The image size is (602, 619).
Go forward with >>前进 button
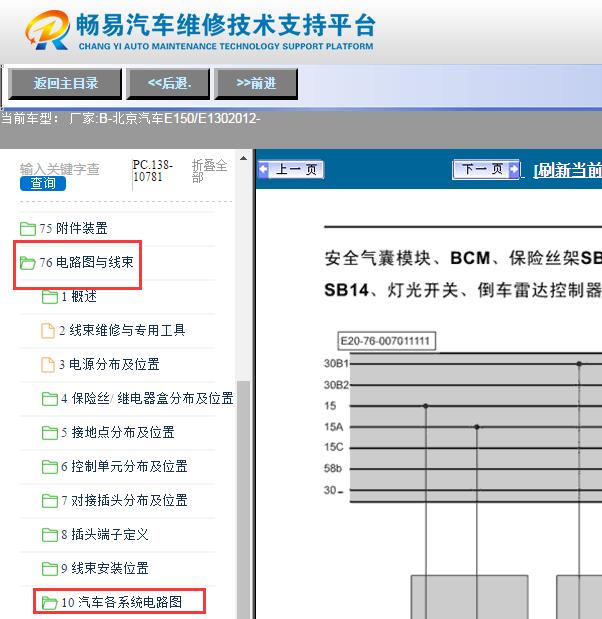click(256, 83)
